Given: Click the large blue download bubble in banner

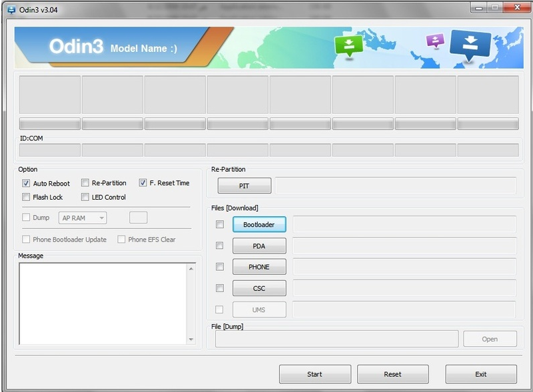Looking at the screenshot, I should pyautogui.click(x=470, y=46).
